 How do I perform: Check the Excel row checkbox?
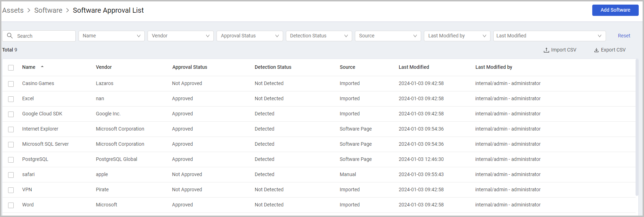tap(11, 99)
